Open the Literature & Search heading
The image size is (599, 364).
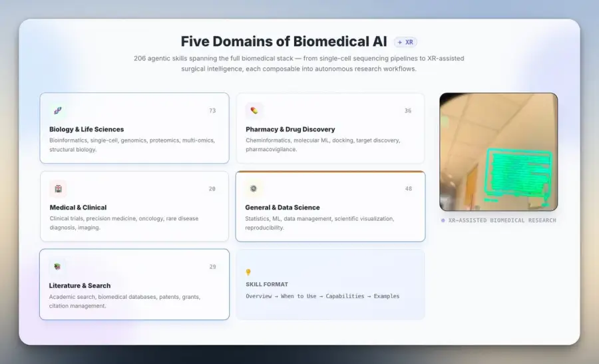(79, 285)
